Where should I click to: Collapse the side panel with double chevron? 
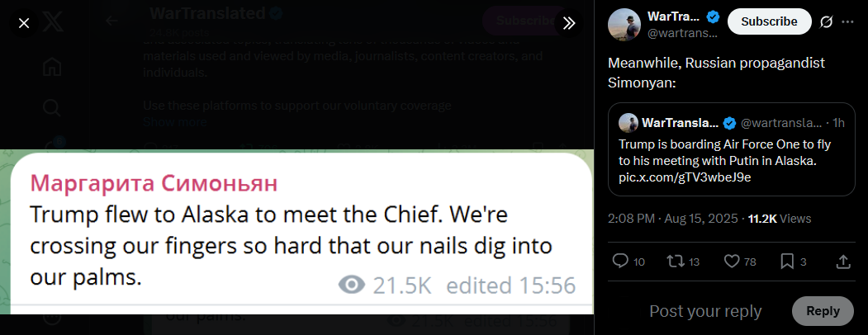(x=569, y=23)
